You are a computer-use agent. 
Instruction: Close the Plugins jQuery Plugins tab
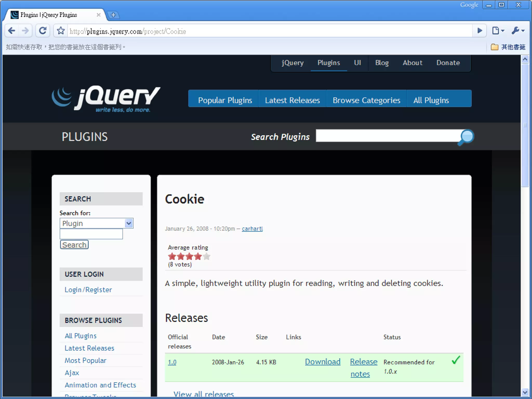(98, 15)
